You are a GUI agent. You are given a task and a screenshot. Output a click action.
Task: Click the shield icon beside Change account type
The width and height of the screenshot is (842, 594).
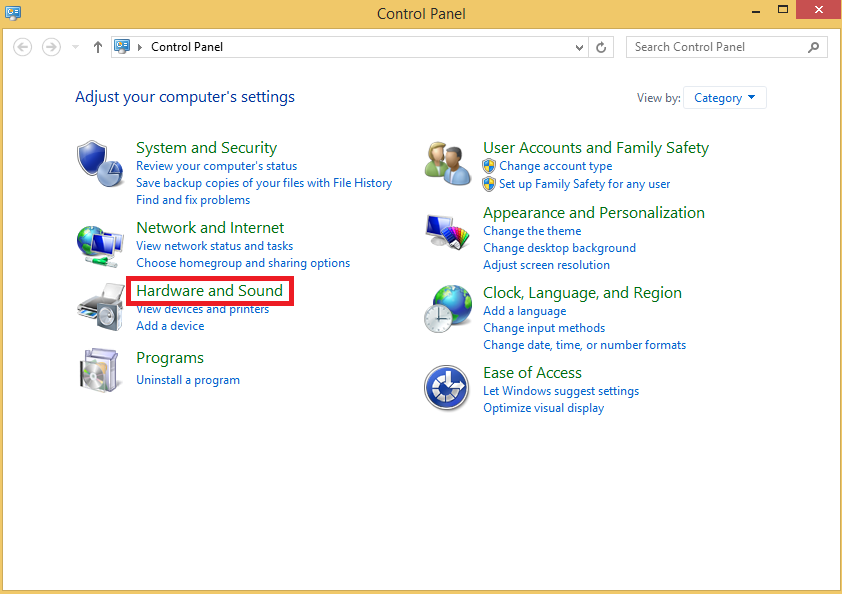[489, 166]
